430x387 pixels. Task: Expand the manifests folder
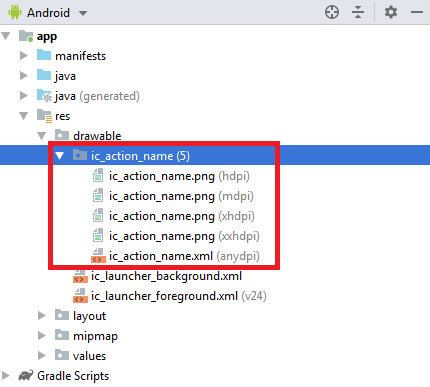pos(24,55)
